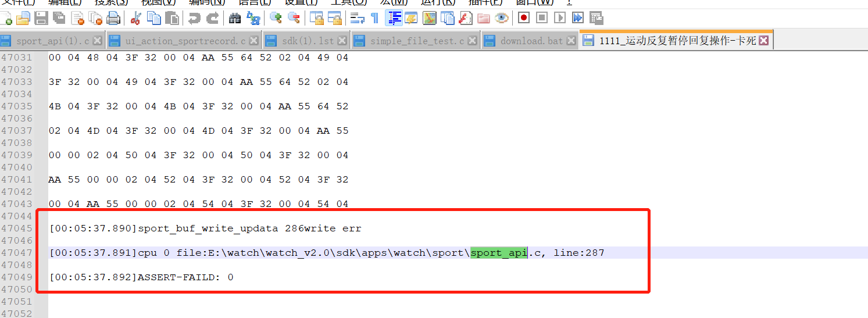Click hex line starting '02 04 4D 04'
The width and height of the screenshot is (868, 318).
tap(199, 131)
